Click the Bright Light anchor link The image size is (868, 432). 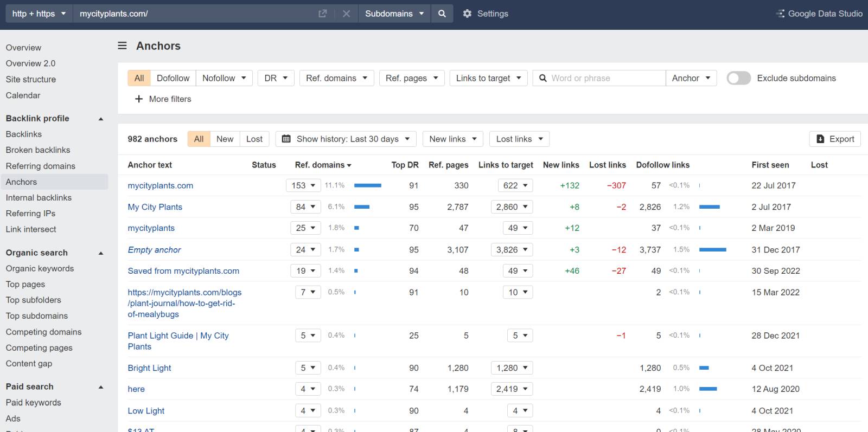coord(149,368)
